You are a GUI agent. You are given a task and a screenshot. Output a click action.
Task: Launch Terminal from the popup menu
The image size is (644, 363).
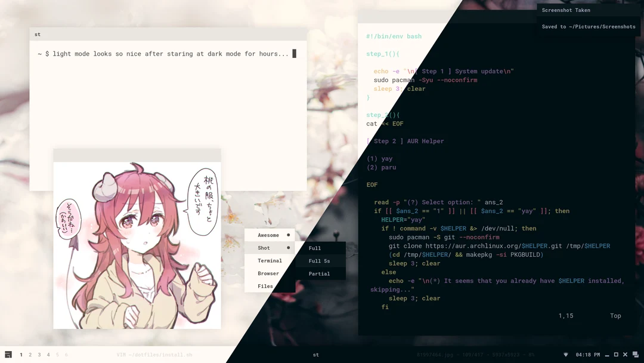268,260
